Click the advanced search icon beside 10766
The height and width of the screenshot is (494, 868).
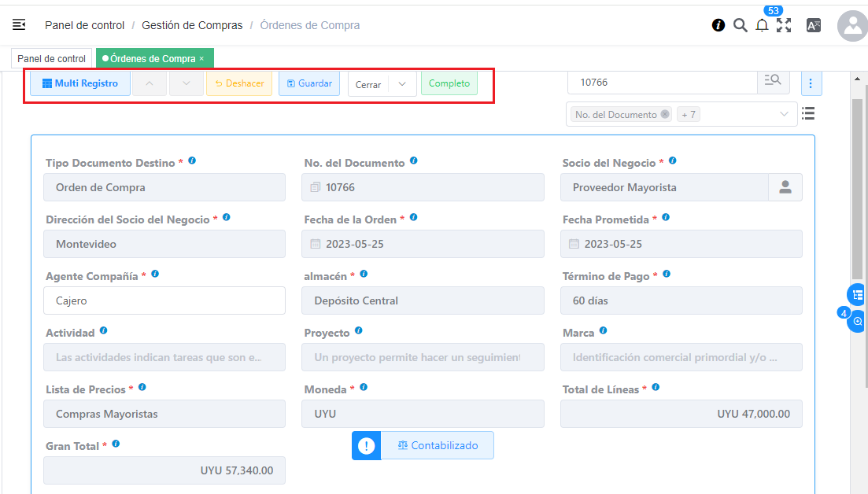tap(773, 82)
